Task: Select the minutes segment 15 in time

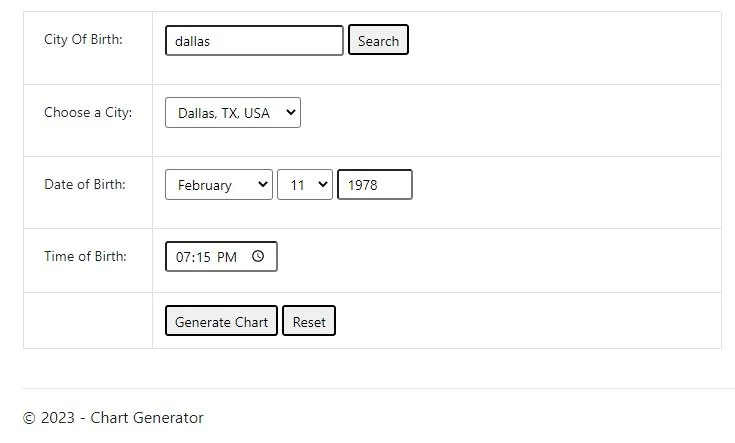Action: point(202,257)
